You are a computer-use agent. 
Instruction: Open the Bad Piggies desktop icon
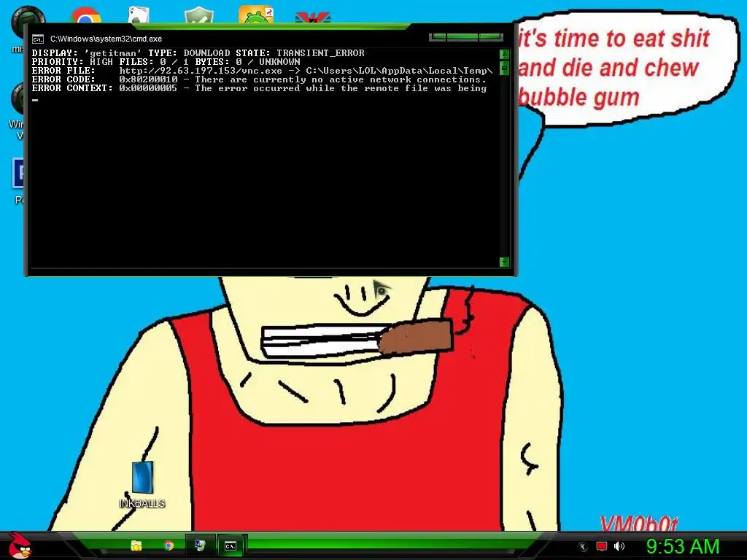256,15
